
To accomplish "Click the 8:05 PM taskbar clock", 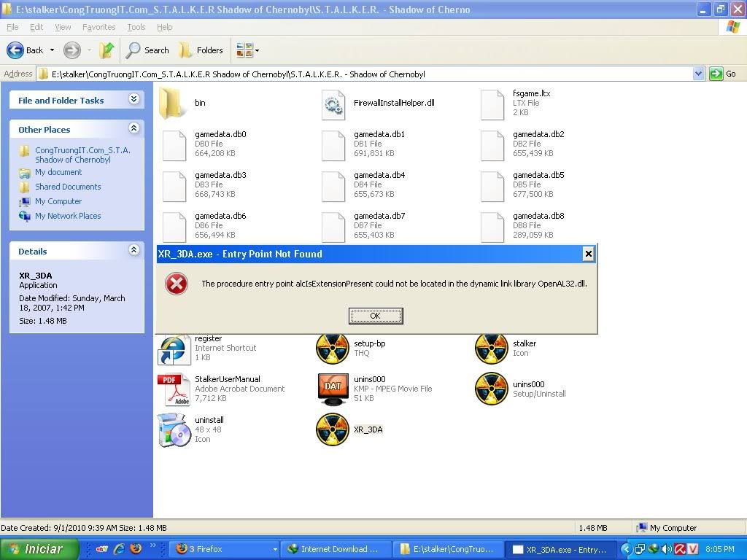I will tap(720, 549).
